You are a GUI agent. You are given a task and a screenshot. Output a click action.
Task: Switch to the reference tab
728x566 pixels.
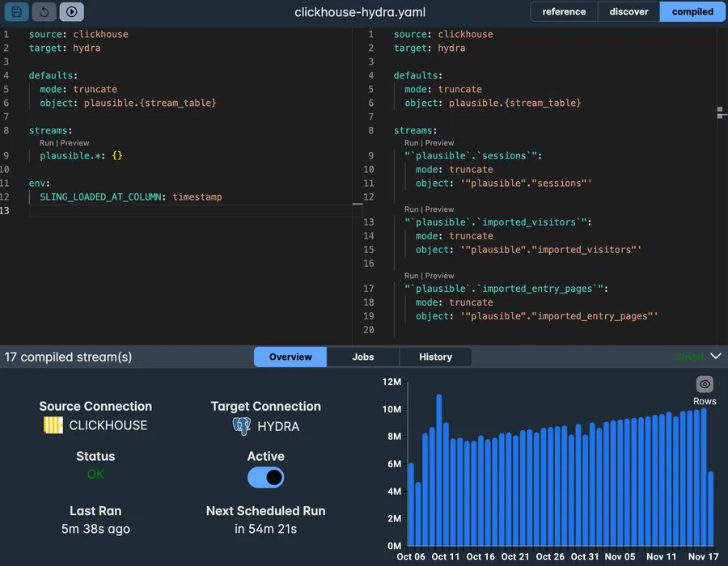(564, 11)
